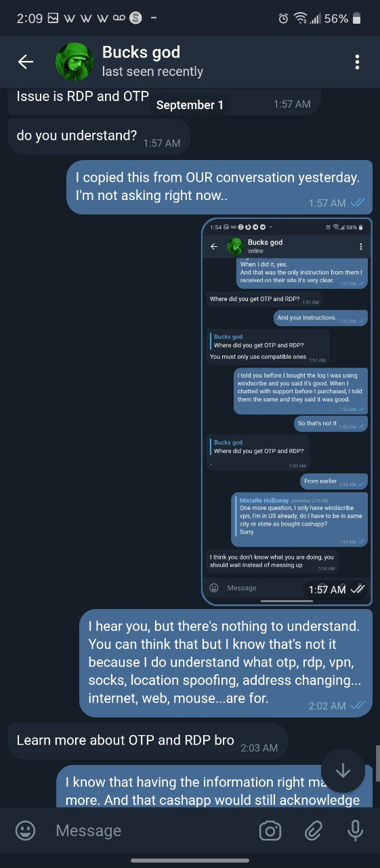Tap the camera icon in message bar
The width and height of the screenshot is (380, 868).
point(270,831)
